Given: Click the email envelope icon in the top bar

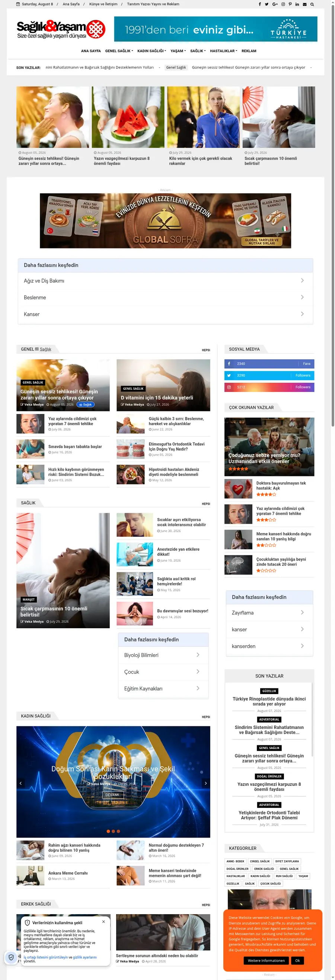Looking at the screenshot, I should click(x=304, y=4).
